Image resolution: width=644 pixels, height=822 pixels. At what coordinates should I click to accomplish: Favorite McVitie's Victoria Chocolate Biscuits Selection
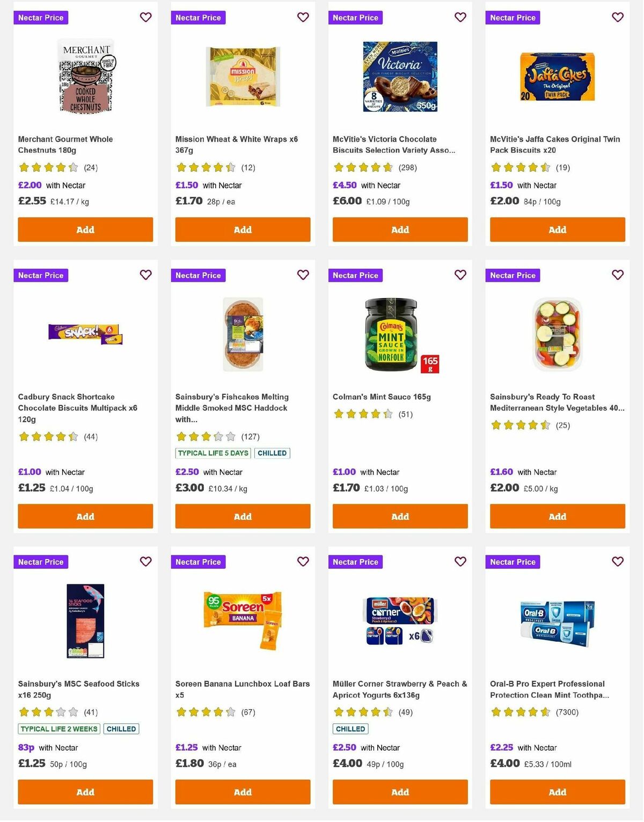pos(460,17)
